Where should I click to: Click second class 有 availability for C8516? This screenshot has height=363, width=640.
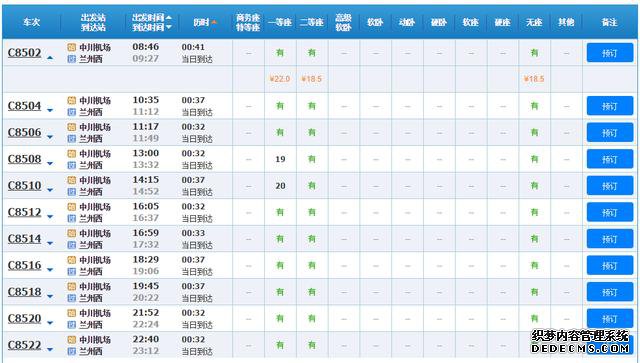point(311,265)
